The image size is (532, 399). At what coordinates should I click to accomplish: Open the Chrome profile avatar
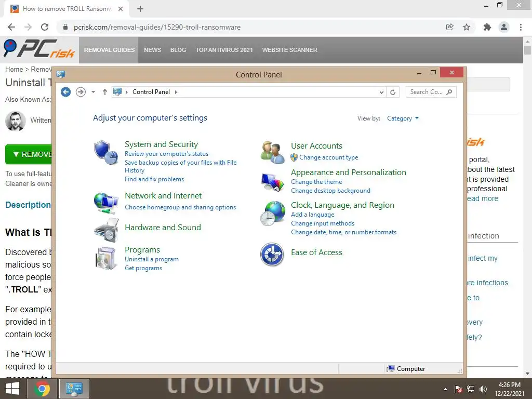(504, 27)
